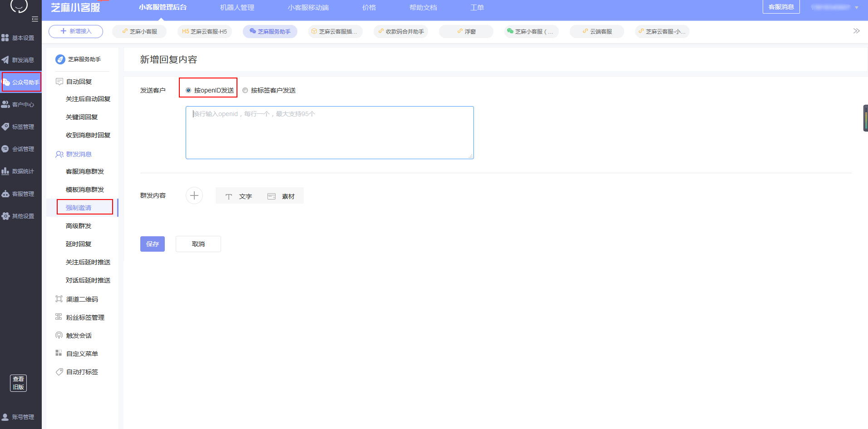The width and height of the screenshot is (868, 429).
Task: Select 云端客服 channel chip
Action: click(x=597, y=31)
